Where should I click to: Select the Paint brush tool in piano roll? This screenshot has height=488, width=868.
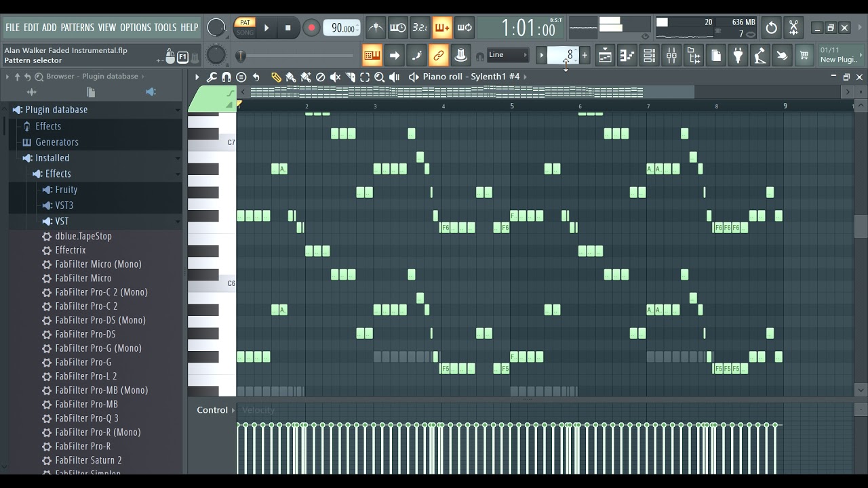pyautogui.click(x=291, y=77)
